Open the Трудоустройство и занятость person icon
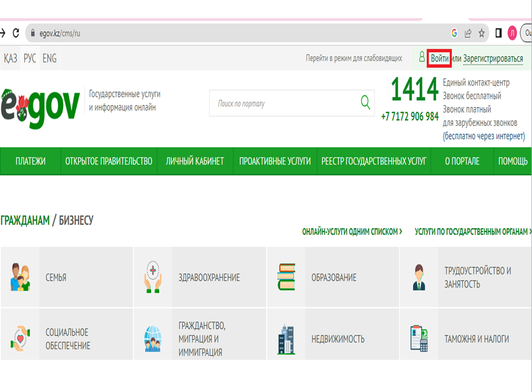 pyautogui.click(x=419, y=277)
